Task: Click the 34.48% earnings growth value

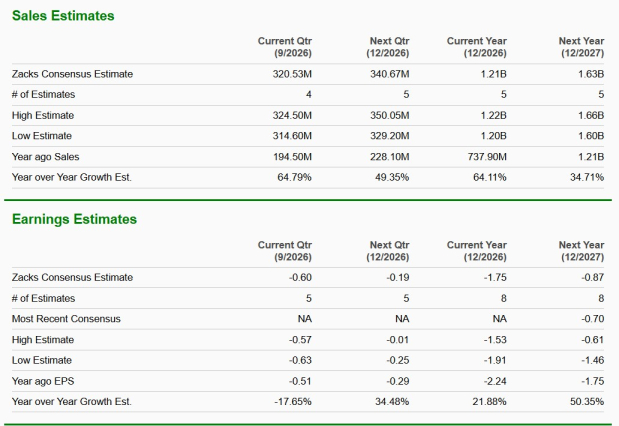Action: 392,402
